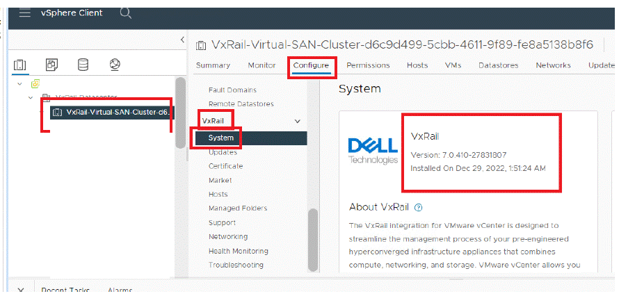The height and width of the screenshot is (303, 644).
Task: Open Health Monitoring under VxRail
Action: tap(239, 251)
